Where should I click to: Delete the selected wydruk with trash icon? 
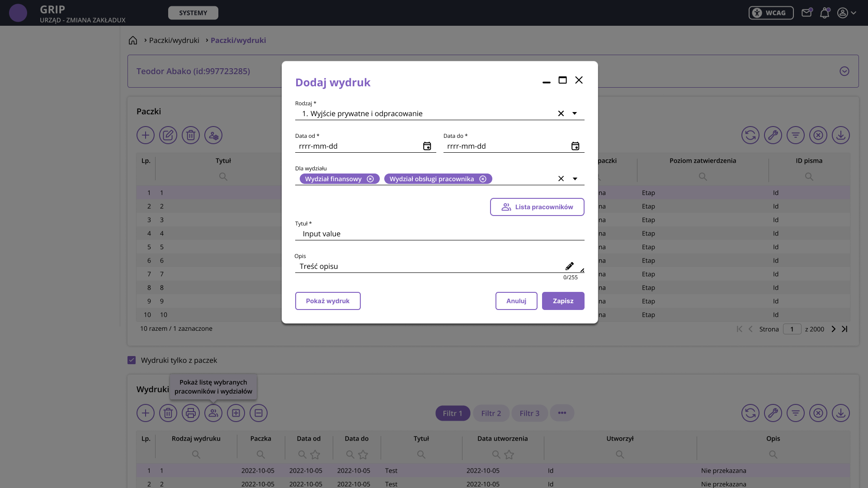[168, 413]
